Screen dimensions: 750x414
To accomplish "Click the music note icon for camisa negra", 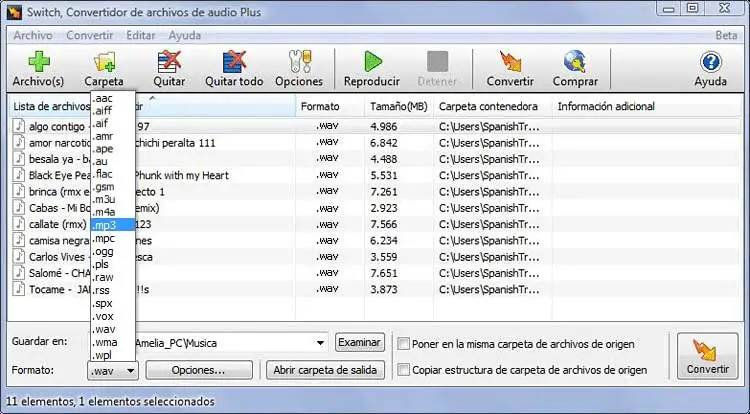I will coord(19,240).
